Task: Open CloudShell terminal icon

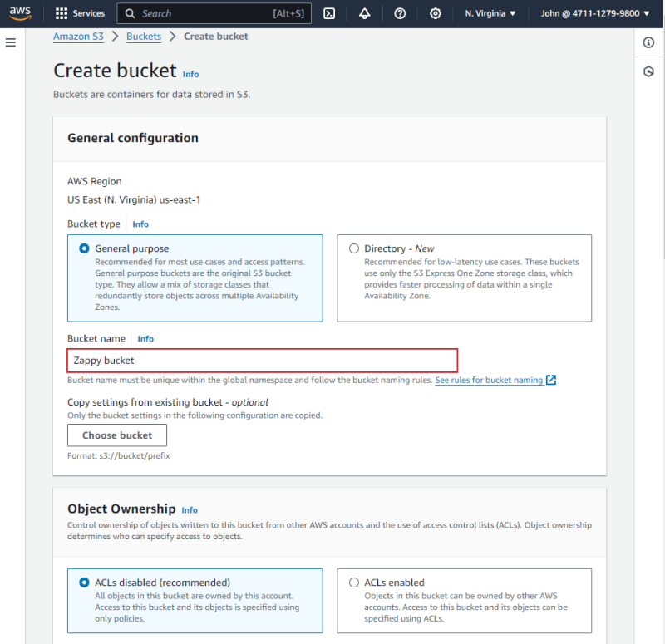Action: [x=329, y=13]
